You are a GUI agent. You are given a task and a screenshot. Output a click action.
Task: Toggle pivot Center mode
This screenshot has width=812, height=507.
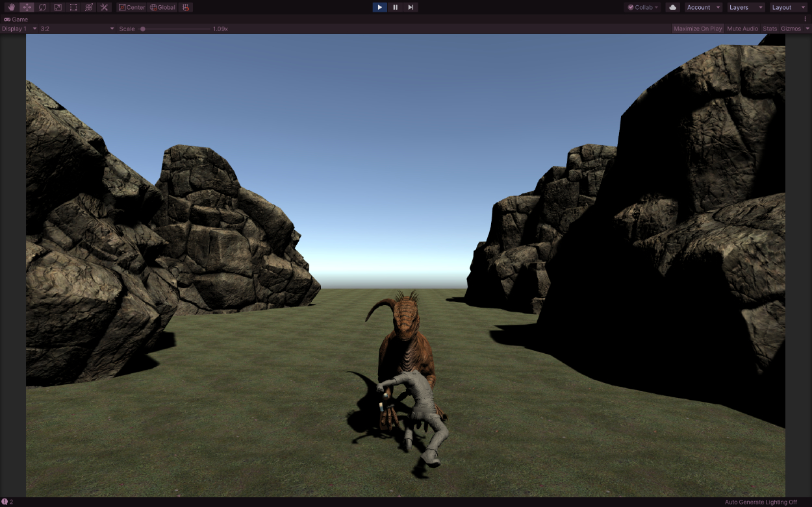(x=132, y=7)
